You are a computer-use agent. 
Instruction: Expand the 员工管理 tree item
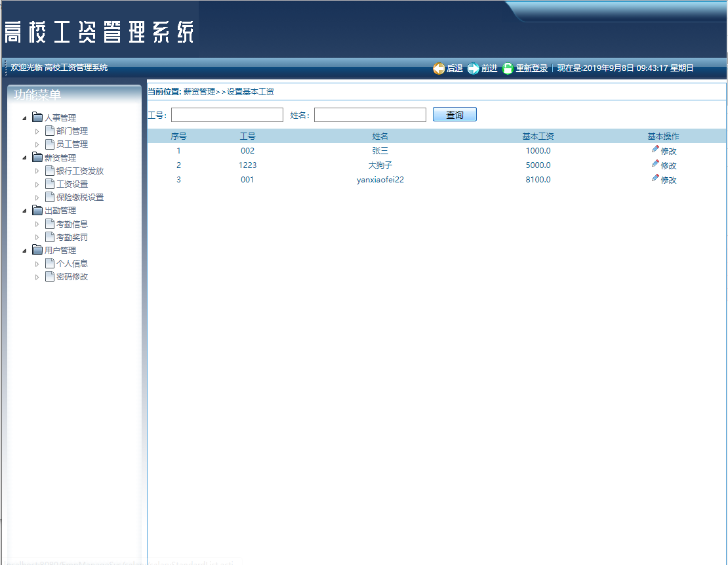click(37, 144)
